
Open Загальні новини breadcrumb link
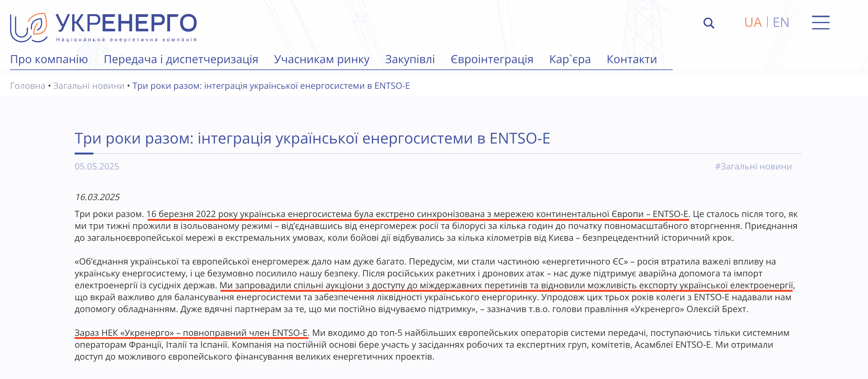pyautogui.click(x=88, y=86)
